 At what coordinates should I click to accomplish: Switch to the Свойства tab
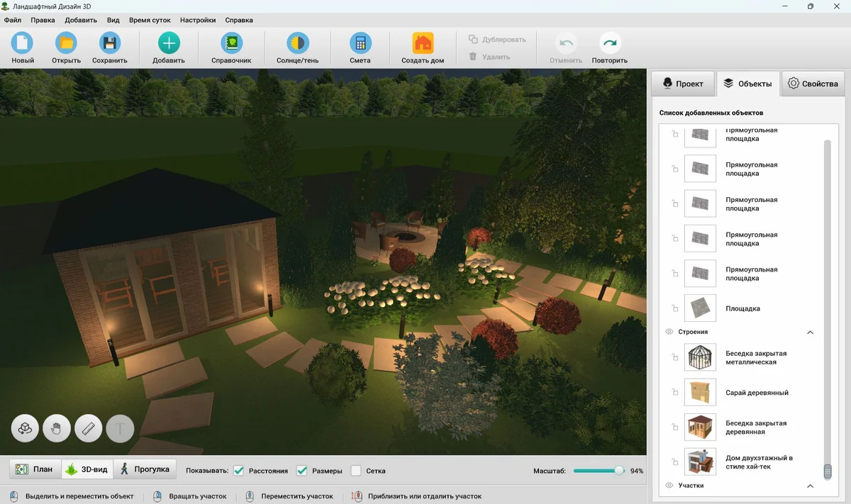(x=813, y=84)
